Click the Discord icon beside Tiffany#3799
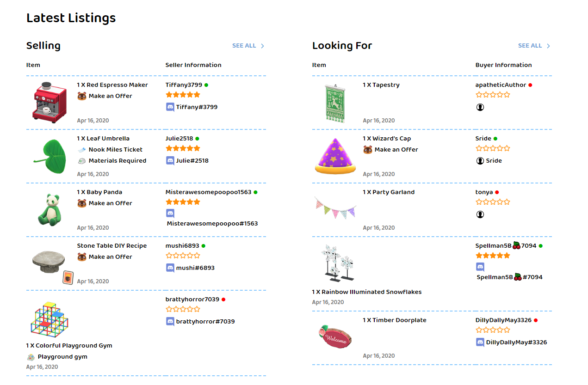This screenshot has height=385, width=588. (170, 107)
